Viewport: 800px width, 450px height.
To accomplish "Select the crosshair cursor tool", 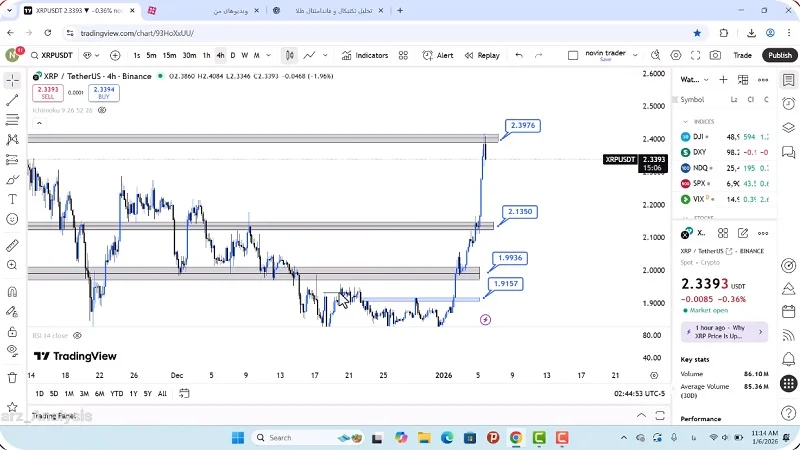I will click(12, 80).
